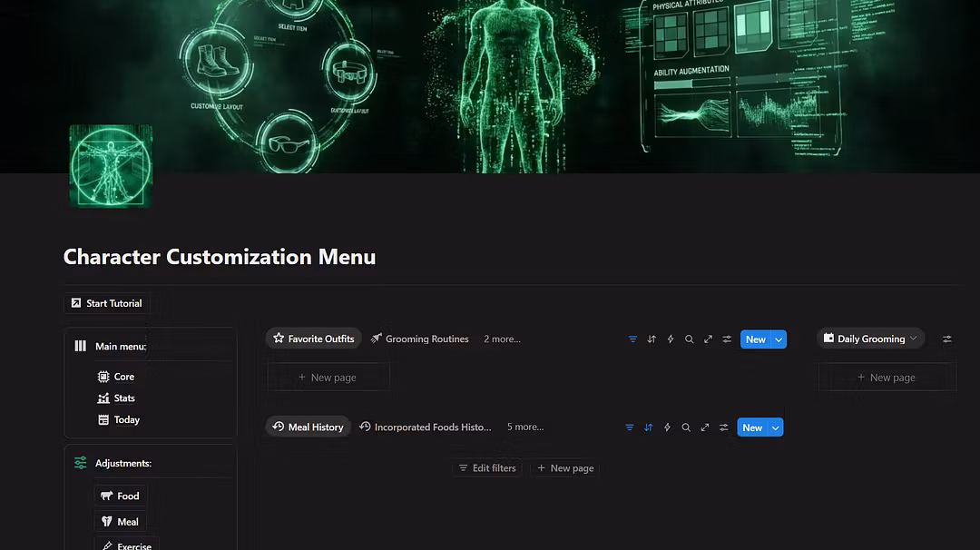Open the Today page link
This screenshot has width=980, height=550.
[127, 419]
